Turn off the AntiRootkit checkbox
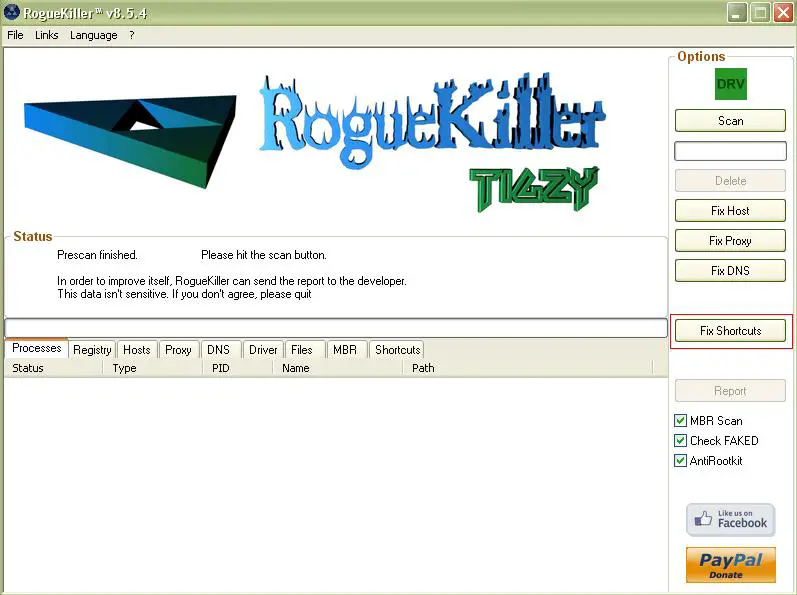Viewport: 797px width, 595px height. click(680, 461)
